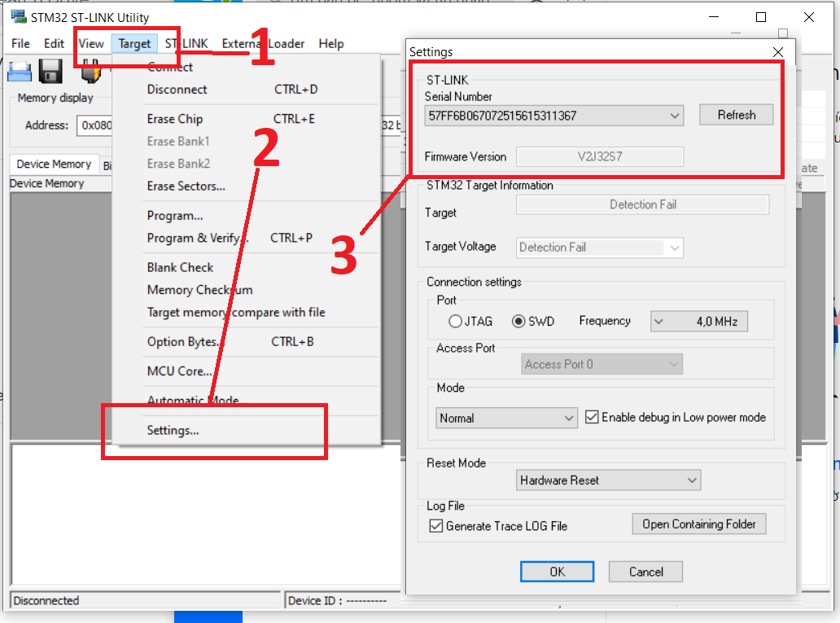Select the JTAG port option
840x623 pixels.
click(x=456, y=322)
